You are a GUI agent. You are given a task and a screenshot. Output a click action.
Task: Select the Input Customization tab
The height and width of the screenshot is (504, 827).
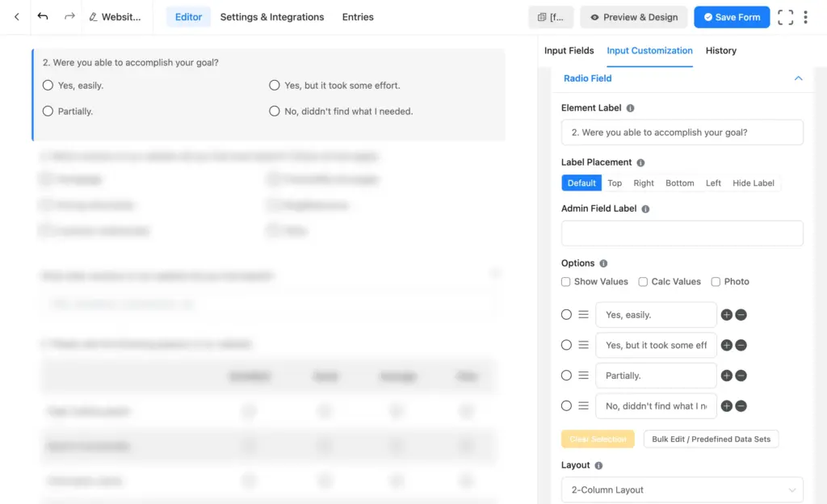[649, 51]
